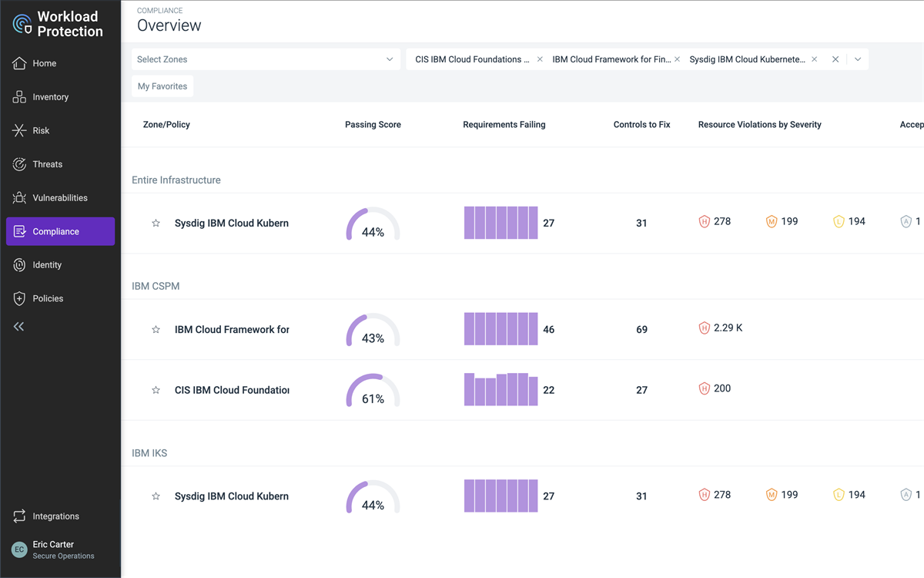Click the Home icon in sidebar

click(19, 63)
